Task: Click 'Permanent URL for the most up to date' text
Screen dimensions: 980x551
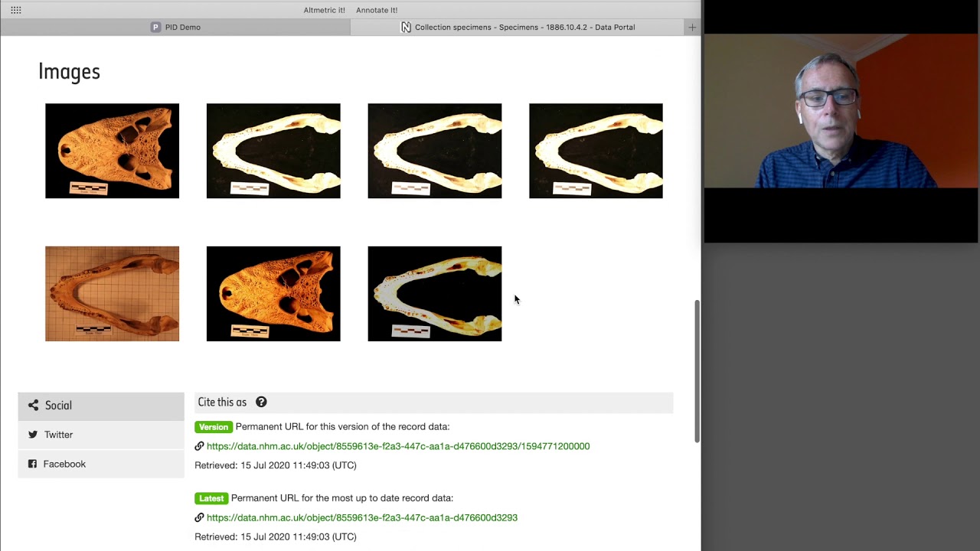Action: [342, 498]
